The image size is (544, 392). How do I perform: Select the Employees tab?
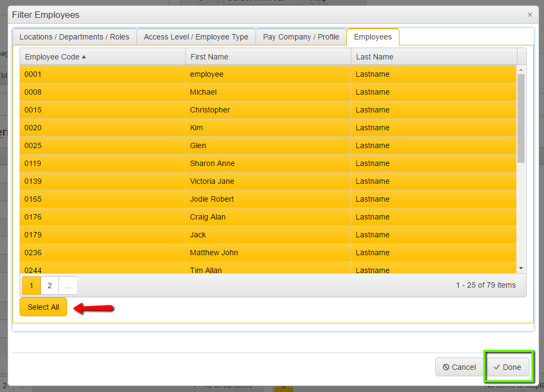click(x=372, y=37)
